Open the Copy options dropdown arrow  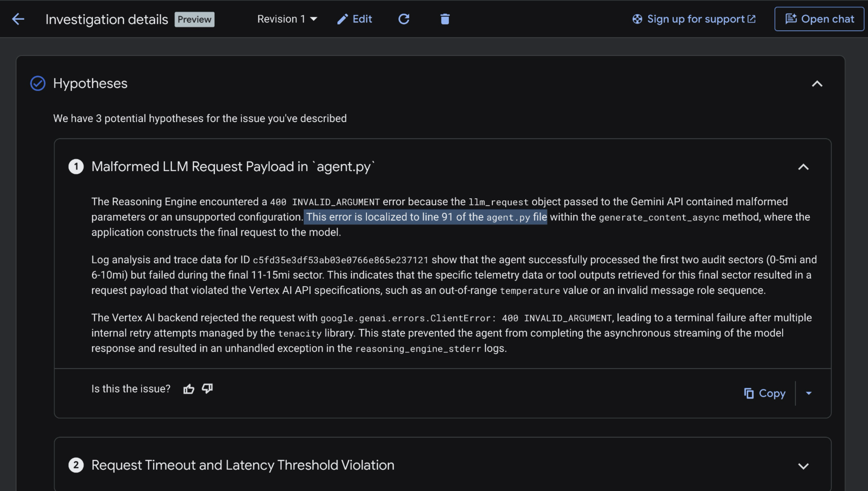coord(809,393)
